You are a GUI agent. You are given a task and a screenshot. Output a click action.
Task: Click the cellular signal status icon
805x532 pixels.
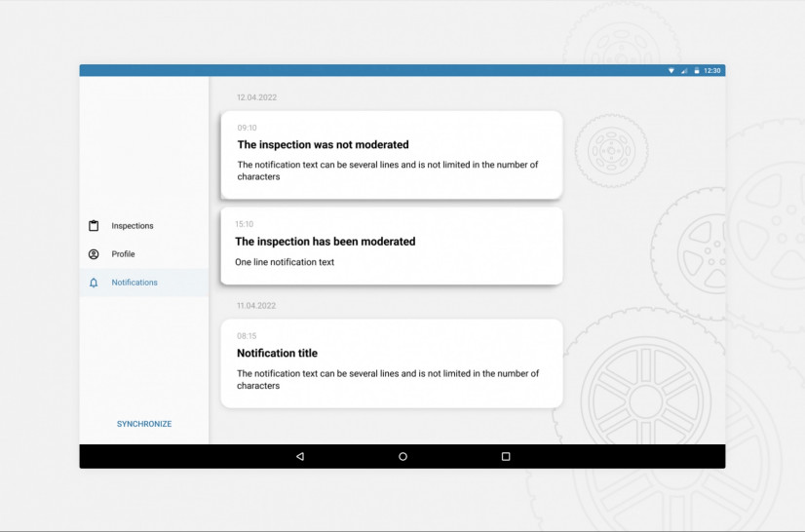[683, 71]
